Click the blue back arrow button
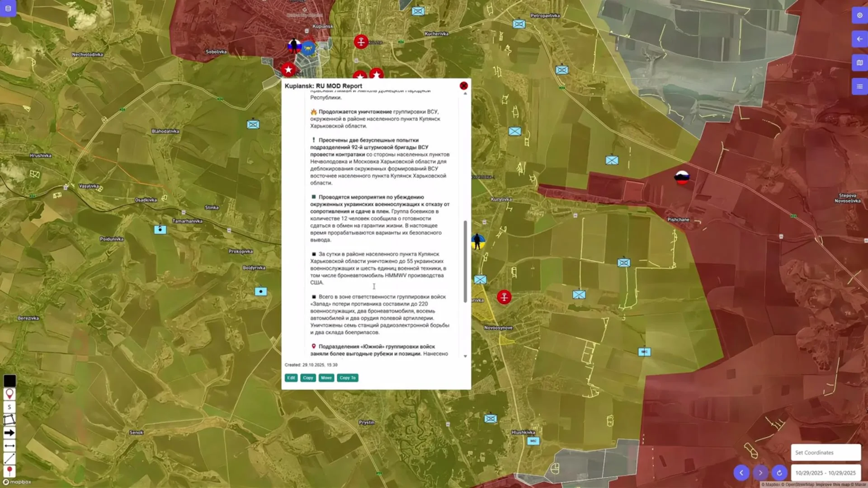868x488 pixels. click(859, 39)
